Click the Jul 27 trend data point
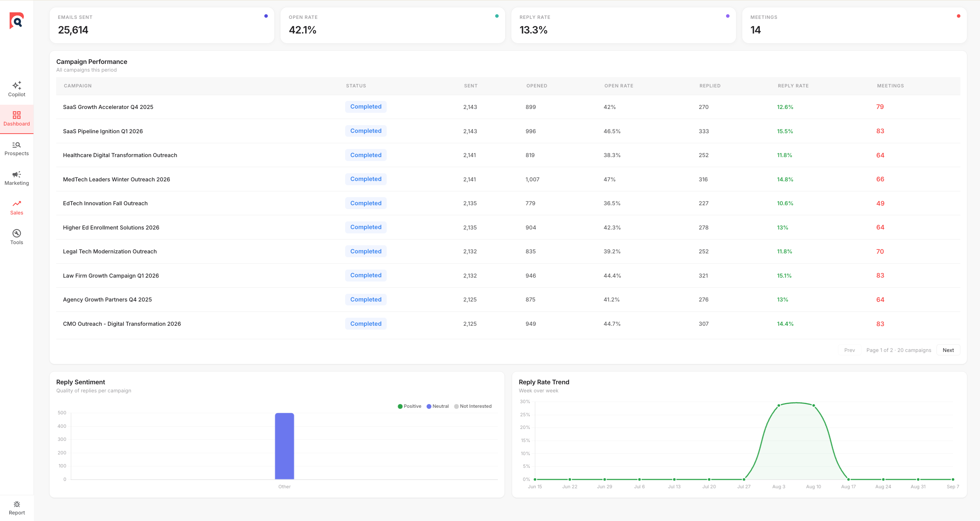Screen dimensions: 980x521 (x=744, y=479)
